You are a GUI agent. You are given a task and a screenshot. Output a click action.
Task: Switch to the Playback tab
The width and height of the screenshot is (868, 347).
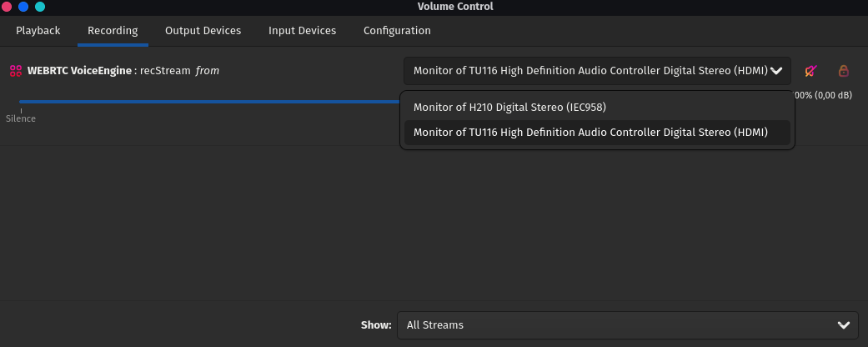click(x=38, y=31)
